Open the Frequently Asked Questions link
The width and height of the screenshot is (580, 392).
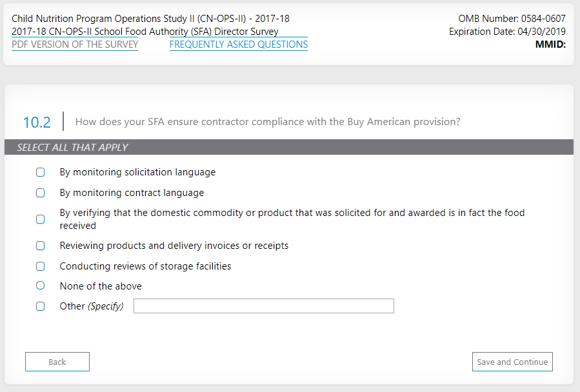coord(239,44)
